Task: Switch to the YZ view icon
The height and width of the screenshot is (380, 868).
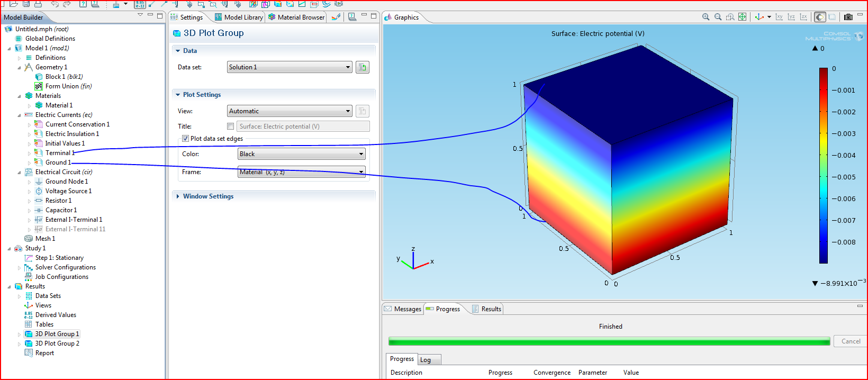Action: click(791, 17)
